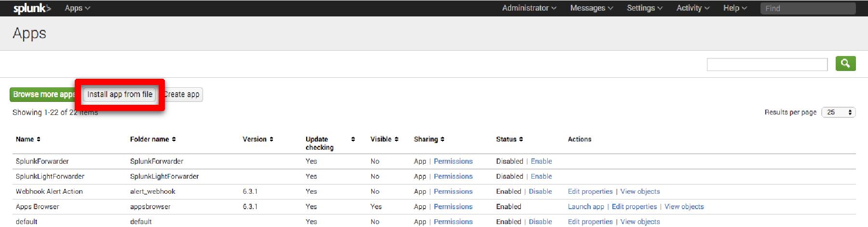The image size is (868, 227).
Task: Enable the SplunkForwarder app
Action: pos(541,161)
